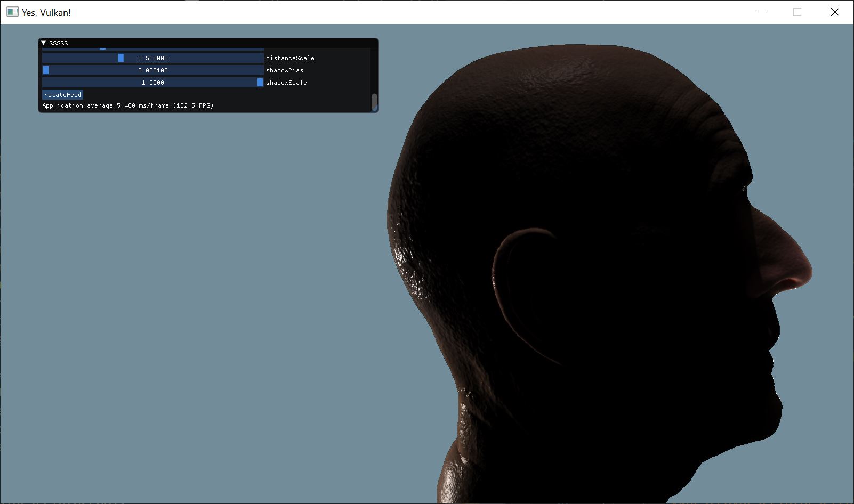Click the shadowBias label

(x=285, y=70)
